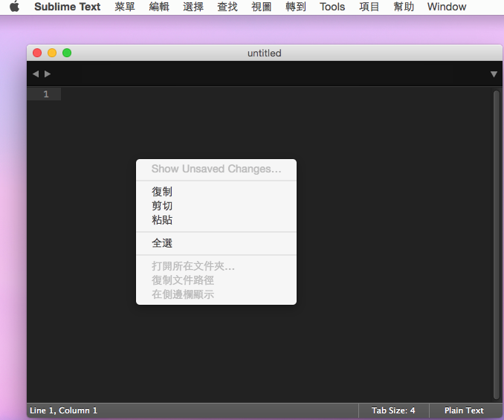This screenshot has height=420, width=504.
Task: Click the vertical scrollbar of the editor
Action: 497,245
